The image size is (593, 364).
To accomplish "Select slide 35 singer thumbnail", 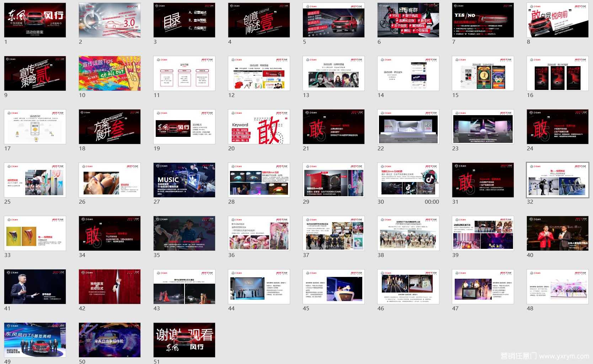I will point(184,233).
